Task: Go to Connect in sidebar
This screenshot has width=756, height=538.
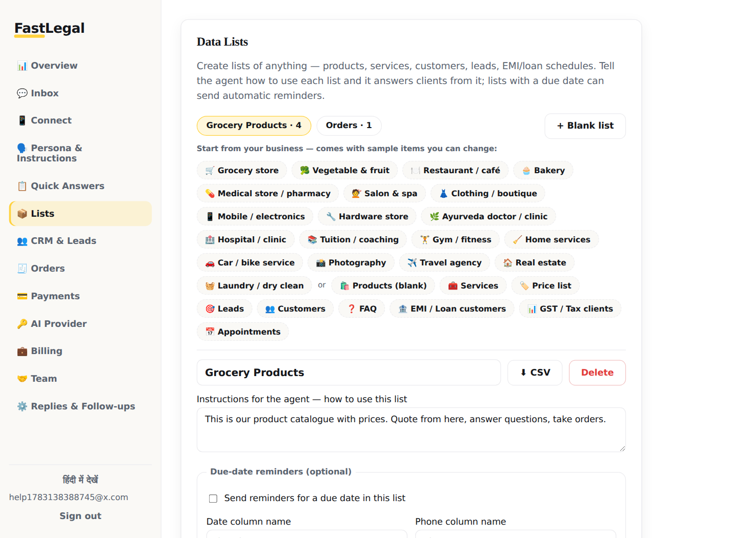Action: (80, 120)
